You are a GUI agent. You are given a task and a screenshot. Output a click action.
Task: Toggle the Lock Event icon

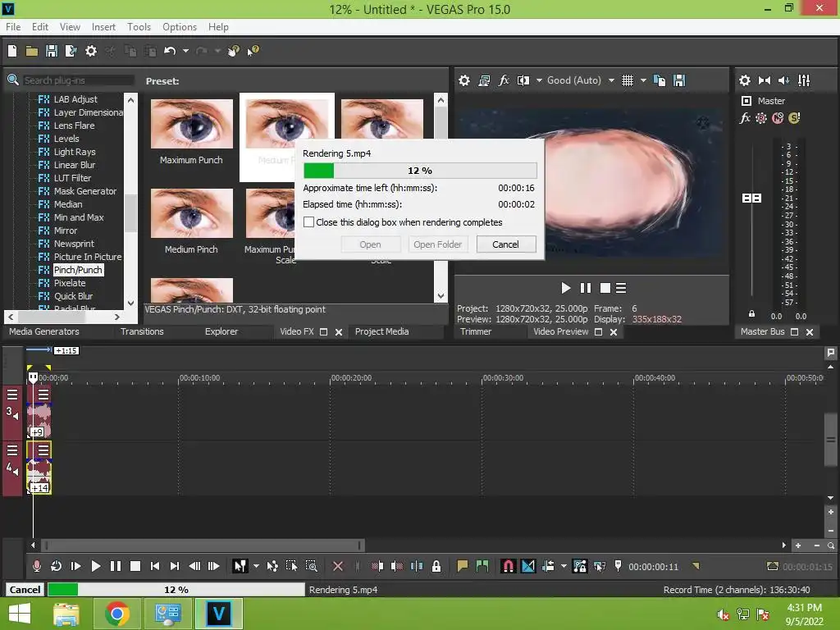(x=436, y=566)
